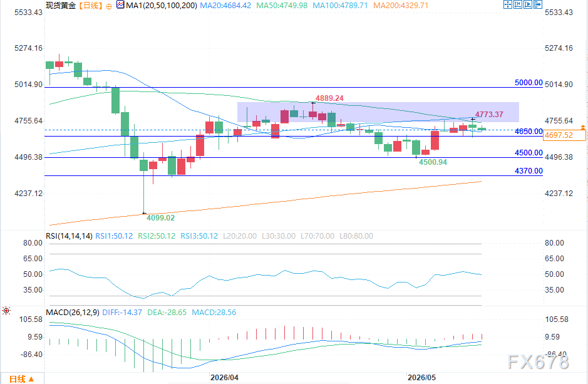Click the MA indicator chart icon
Image resolution: width=588 pixels, height=384 pixels.
point(120,5)
